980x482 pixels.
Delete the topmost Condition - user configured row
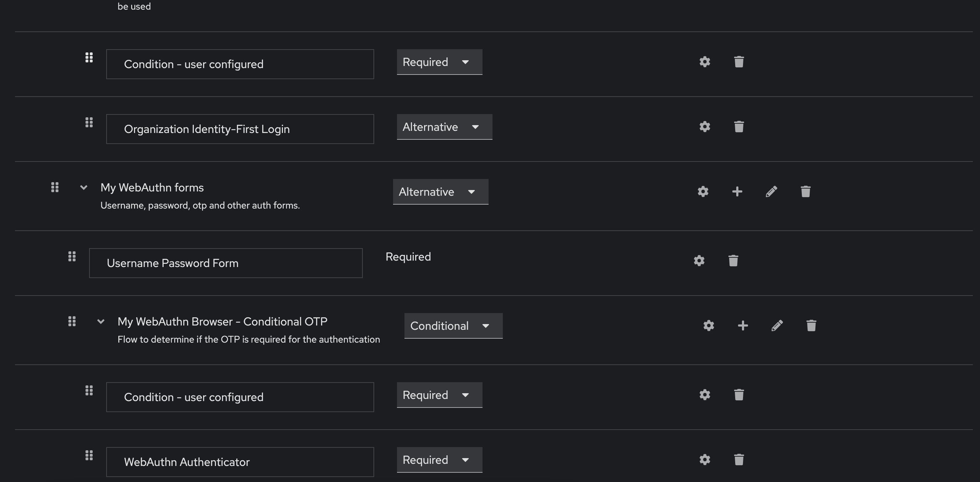coord(739,62)
